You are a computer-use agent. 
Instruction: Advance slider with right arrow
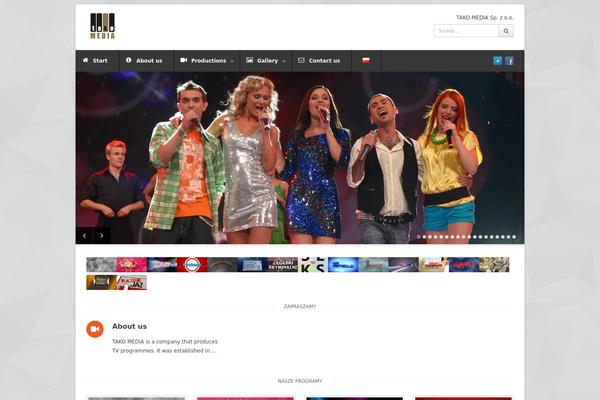[102, 236]
